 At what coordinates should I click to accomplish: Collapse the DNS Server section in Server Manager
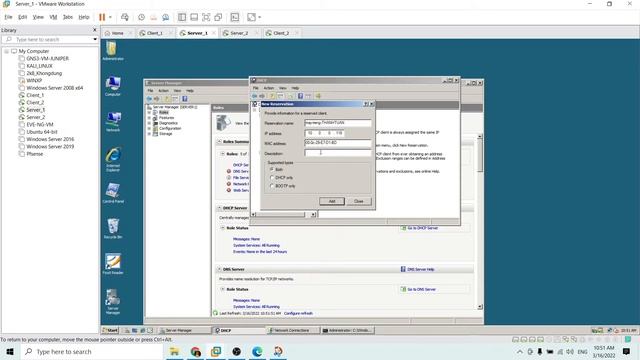[219, 269]
